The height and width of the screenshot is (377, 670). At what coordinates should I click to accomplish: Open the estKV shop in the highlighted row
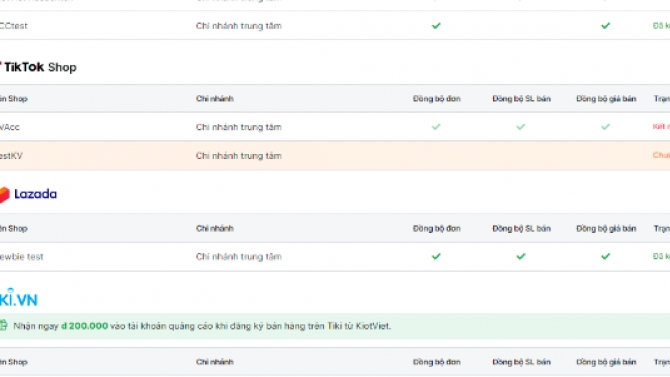[x=11, y=156]
